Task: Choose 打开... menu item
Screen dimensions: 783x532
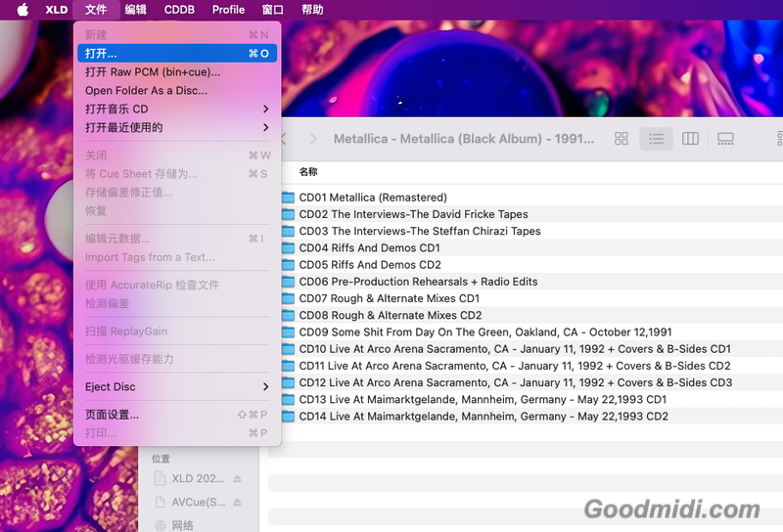Action: click(x=177, y=54)
